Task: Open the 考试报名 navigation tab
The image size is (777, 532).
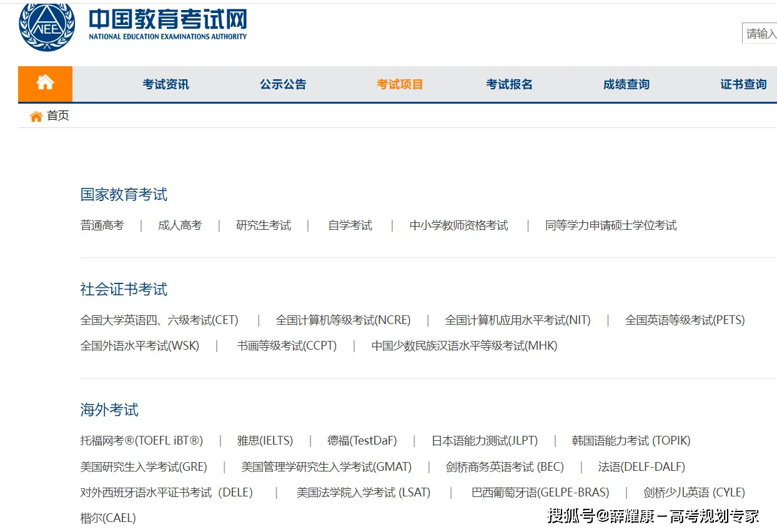Action: click(509, 84)
